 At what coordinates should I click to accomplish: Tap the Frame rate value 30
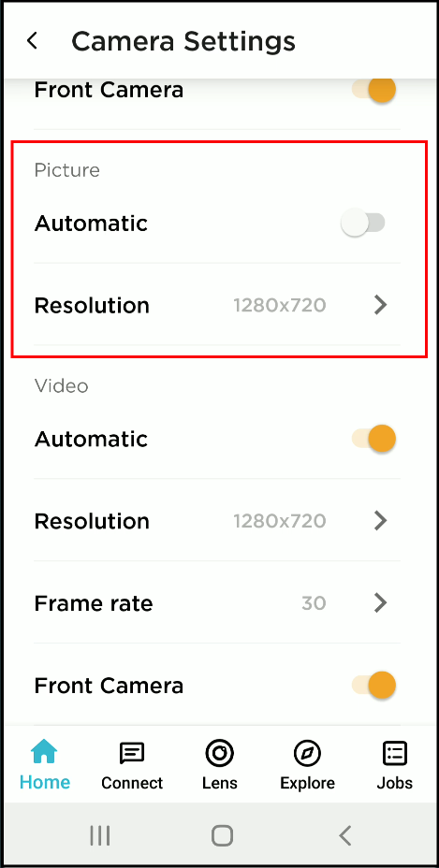[314, 603]
